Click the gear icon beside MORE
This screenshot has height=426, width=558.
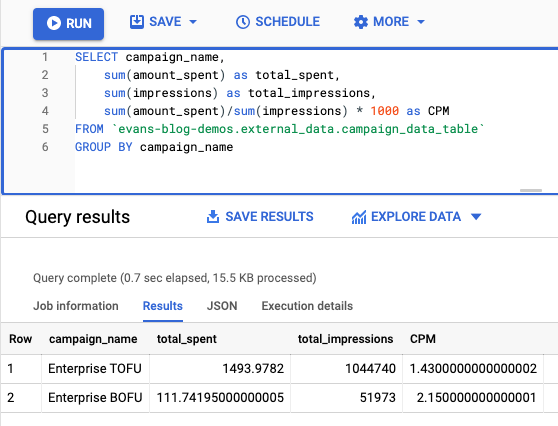pos(361,22)
